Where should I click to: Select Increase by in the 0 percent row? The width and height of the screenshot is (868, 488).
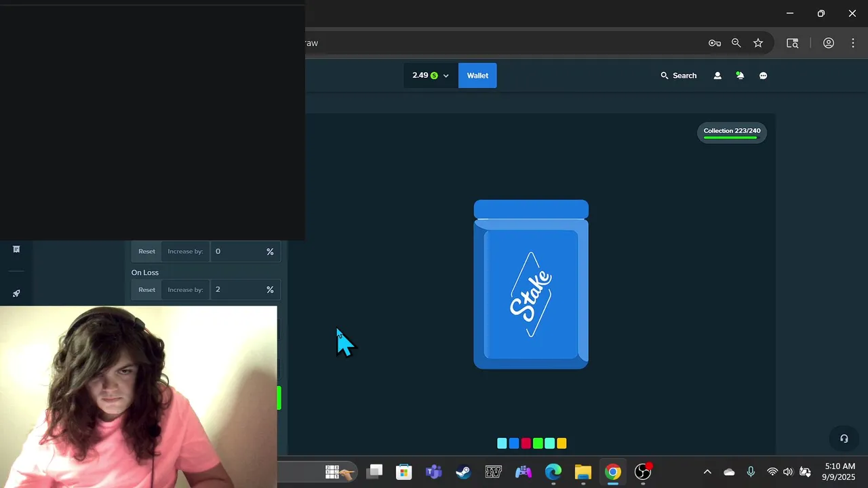pos(185,251)
